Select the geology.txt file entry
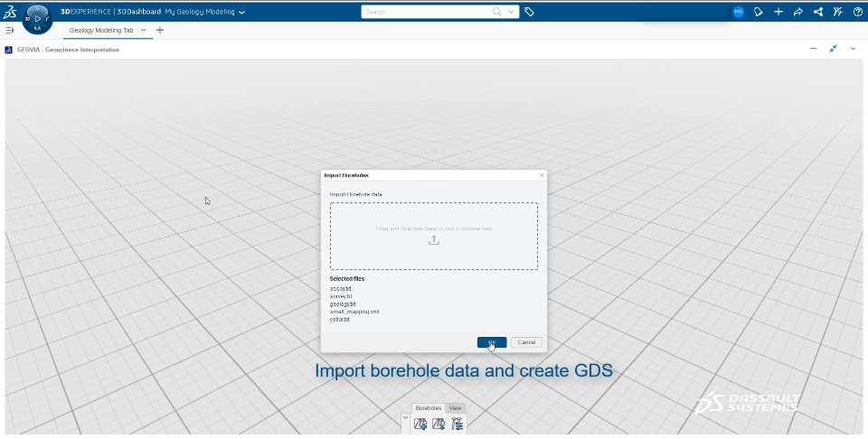This screenshot has height=439, width=868. tap(343, 304)
